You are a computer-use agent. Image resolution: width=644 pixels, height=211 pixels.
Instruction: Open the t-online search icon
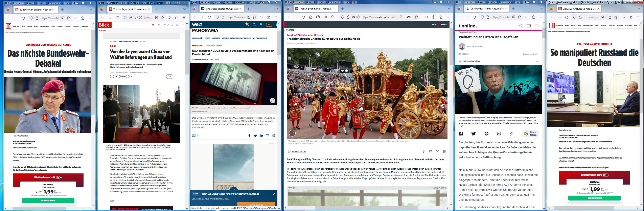pos(521,26)
